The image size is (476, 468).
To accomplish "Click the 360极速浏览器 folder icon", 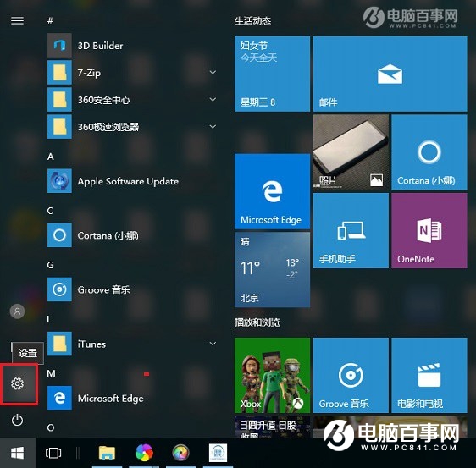I will [x=59, y=126].
